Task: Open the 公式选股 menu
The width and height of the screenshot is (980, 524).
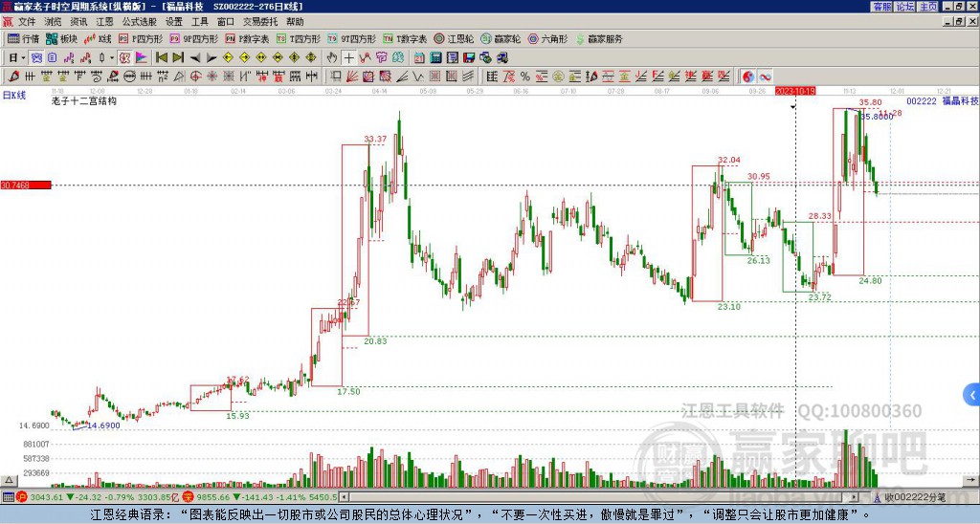Action: pos(138,21)
